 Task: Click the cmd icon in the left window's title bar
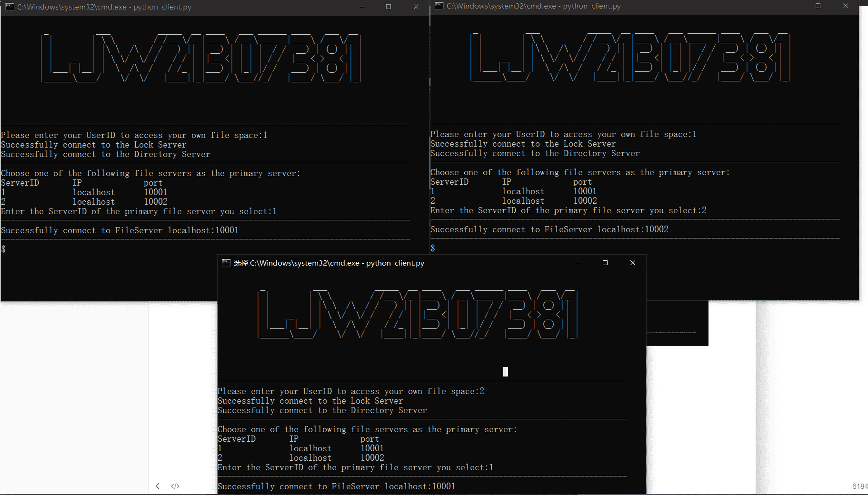pyautogui.click(x=10, y=7)
